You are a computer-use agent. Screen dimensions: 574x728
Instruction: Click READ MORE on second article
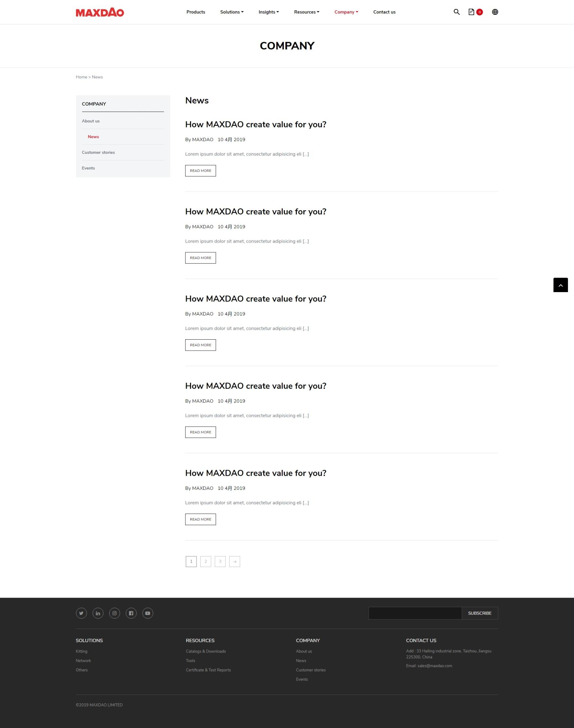pyautogui.click(x=201, y=258)
